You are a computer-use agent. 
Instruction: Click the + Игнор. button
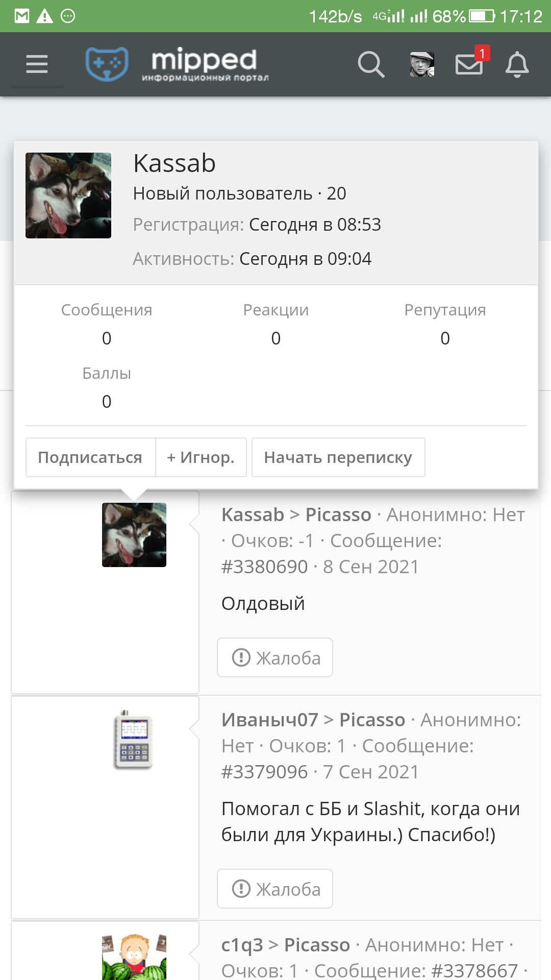point(201,457)
